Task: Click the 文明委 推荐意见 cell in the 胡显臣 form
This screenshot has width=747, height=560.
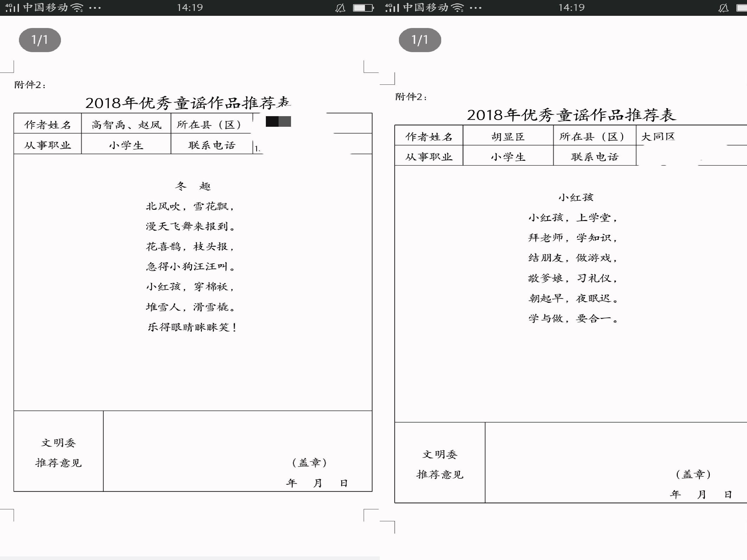Action: click(440, 463)
